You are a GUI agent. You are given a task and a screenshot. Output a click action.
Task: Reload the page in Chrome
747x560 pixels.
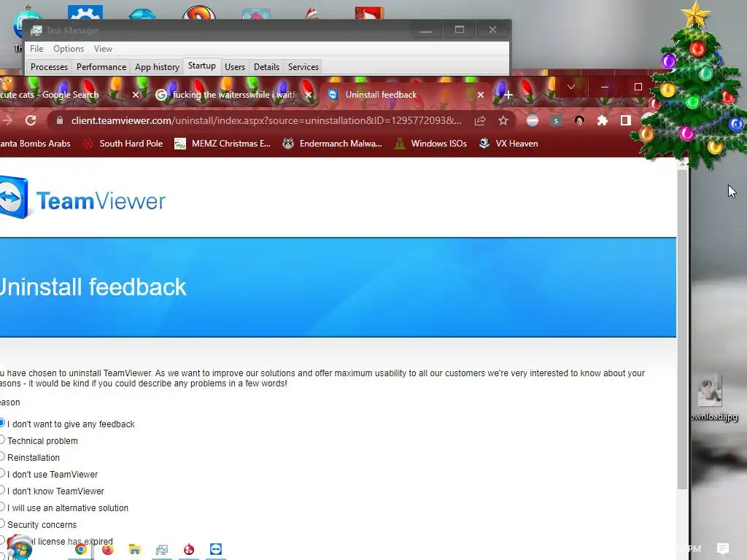click(x=31, y=120)
